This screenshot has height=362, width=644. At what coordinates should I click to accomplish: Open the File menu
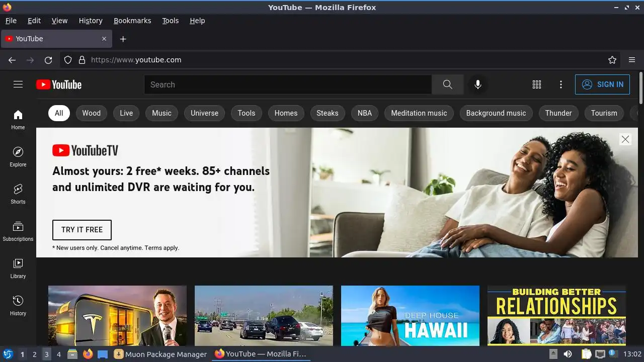coord(11,21)
